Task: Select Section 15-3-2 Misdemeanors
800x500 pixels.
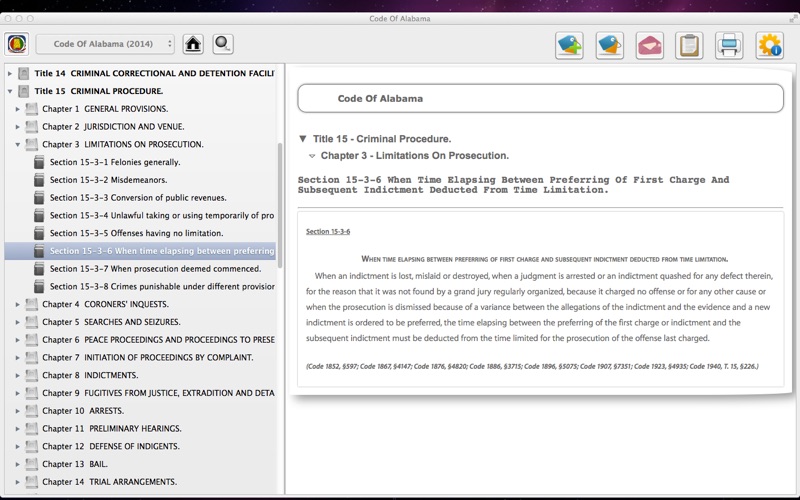Action: [108, 180]
